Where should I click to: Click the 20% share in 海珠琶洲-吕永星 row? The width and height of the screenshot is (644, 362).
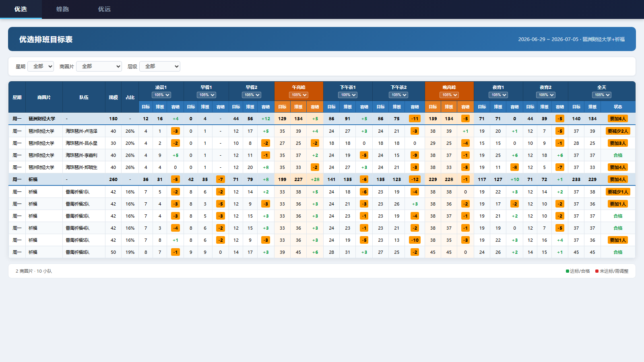tap(130, 143)
